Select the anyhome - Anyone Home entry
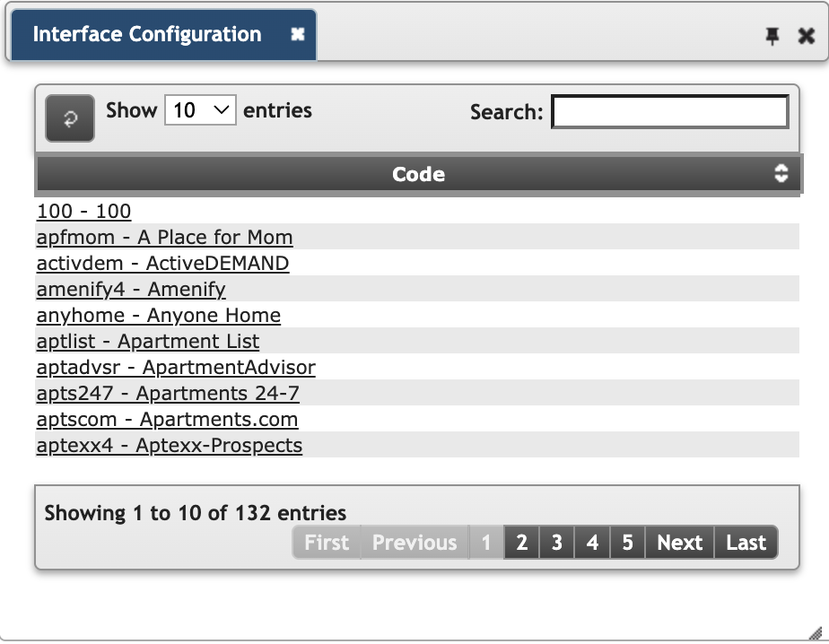The width and height of the screenshot is (829, 644). [159, 316]
